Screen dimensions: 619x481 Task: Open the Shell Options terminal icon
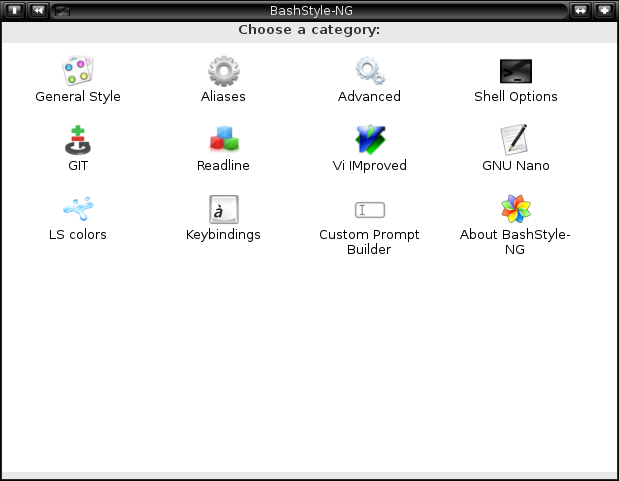point(516,71)
